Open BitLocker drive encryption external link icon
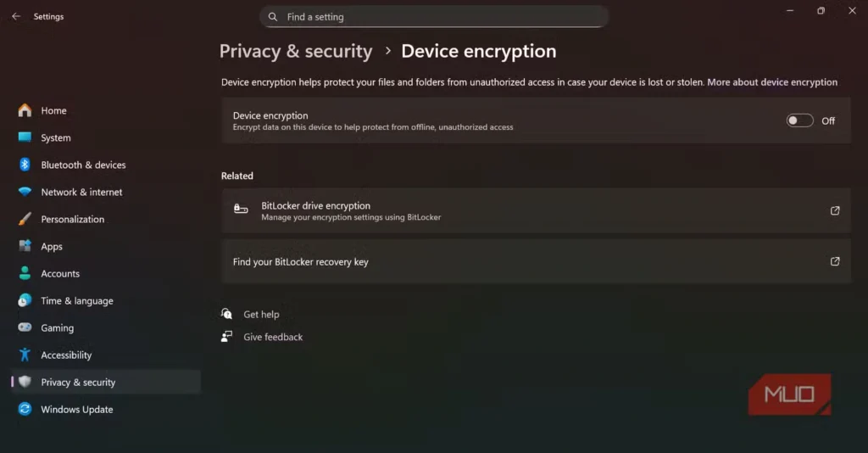The width and height of the screenshot is (868, 453). click(835, 210)
